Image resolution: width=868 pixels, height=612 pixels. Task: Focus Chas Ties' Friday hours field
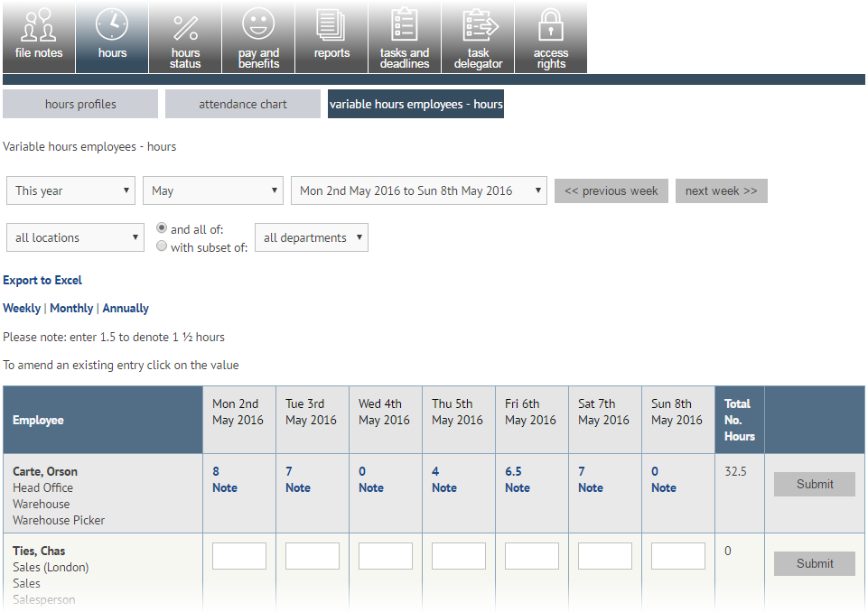531,556
